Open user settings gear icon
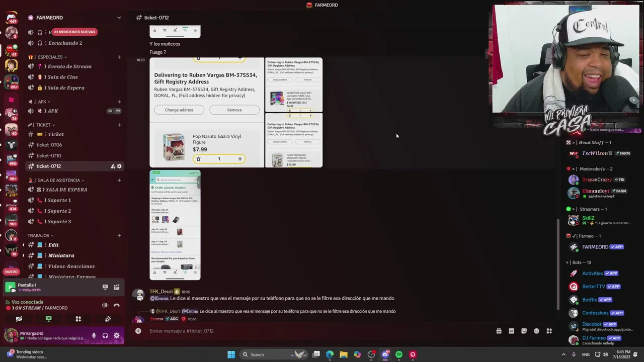 117,335
